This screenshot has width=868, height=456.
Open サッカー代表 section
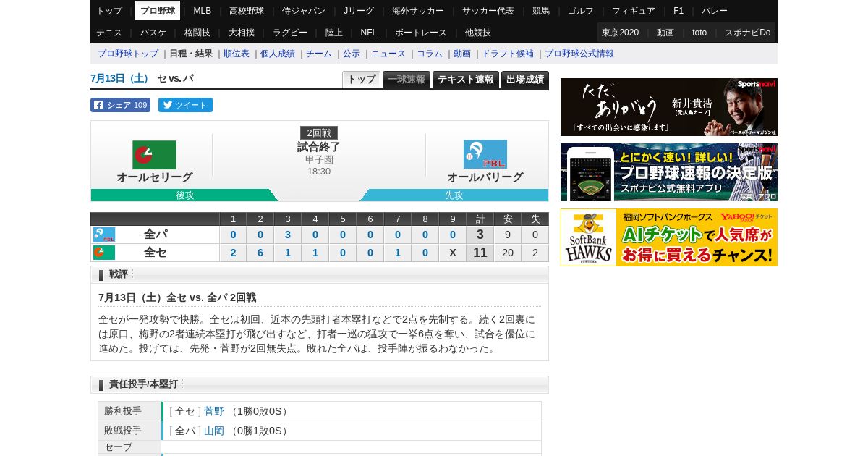tap(488, 11)
